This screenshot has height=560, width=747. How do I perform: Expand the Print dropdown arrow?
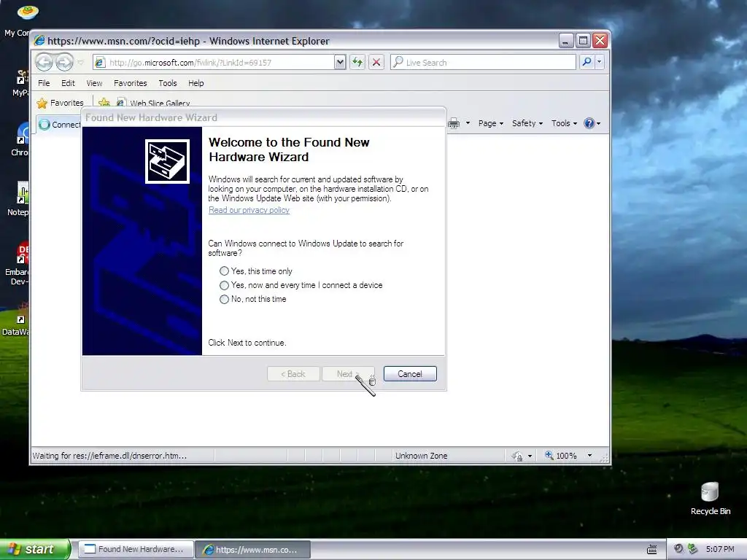468,123
